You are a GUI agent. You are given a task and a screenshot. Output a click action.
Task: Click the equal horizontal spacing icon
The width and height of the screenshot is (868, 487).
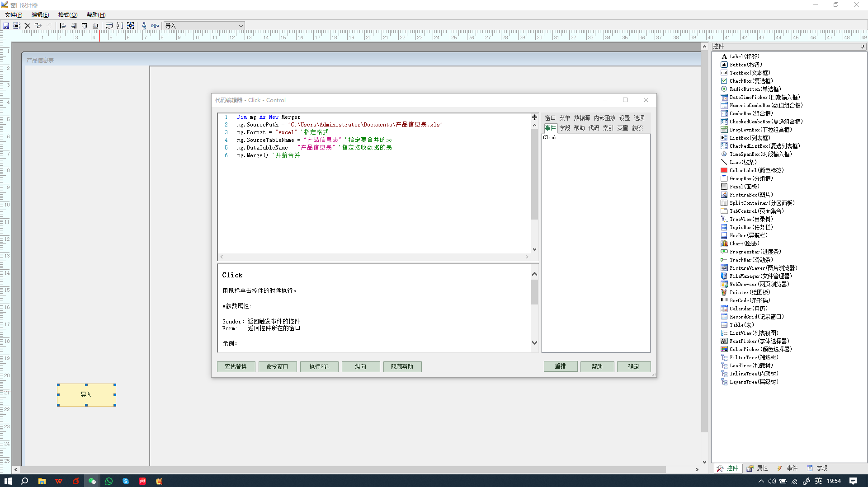155,26
